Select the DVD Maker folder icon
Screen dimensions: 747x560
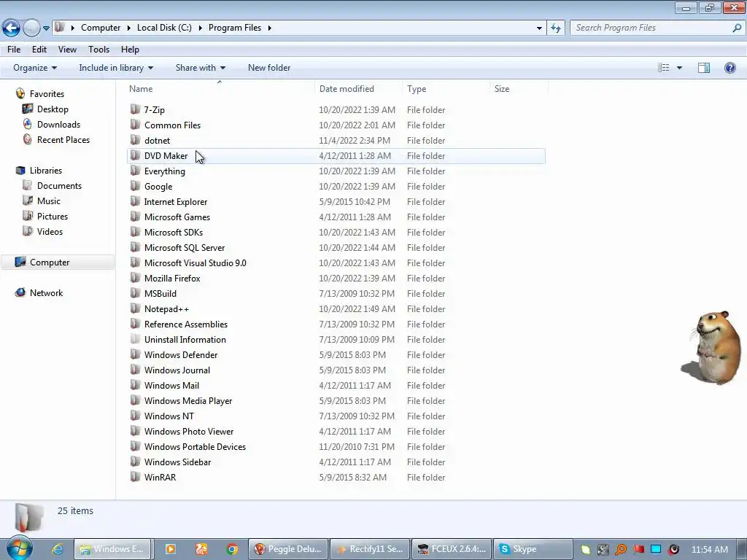135,155
